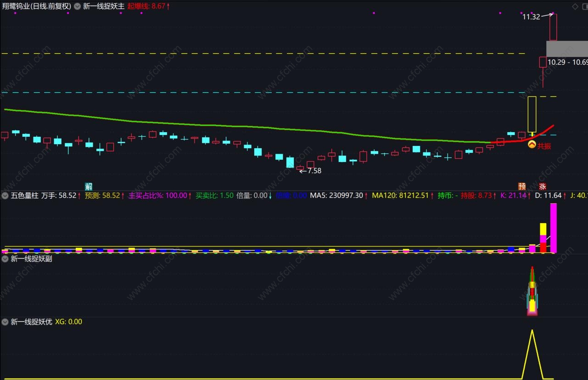Viewport: 588px width, 380px height.
Task: Click the gray gap zone rectangle
Action: (x=567, y=49)
